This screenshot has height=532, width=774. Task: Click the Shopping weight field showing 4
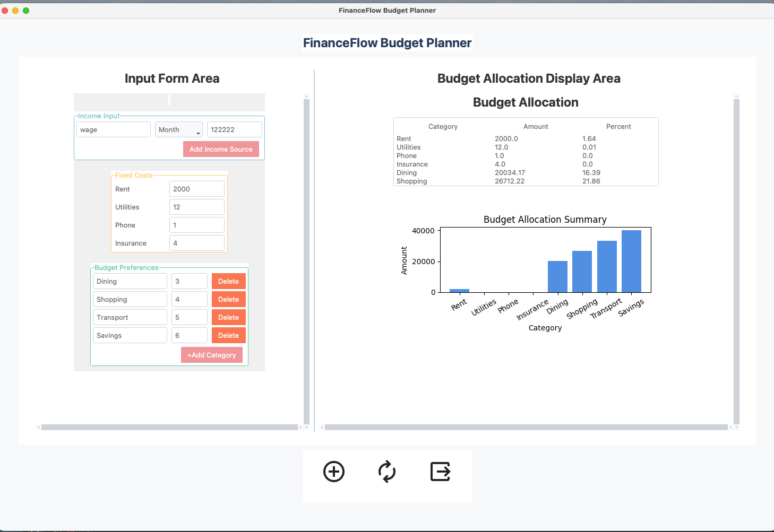click(x=190, y=299)
